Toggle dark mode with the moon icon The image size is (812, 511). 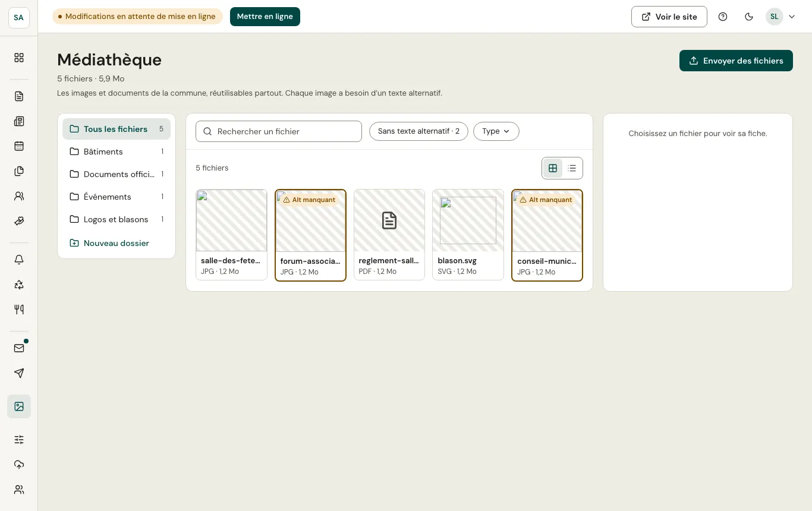(749, 17)
